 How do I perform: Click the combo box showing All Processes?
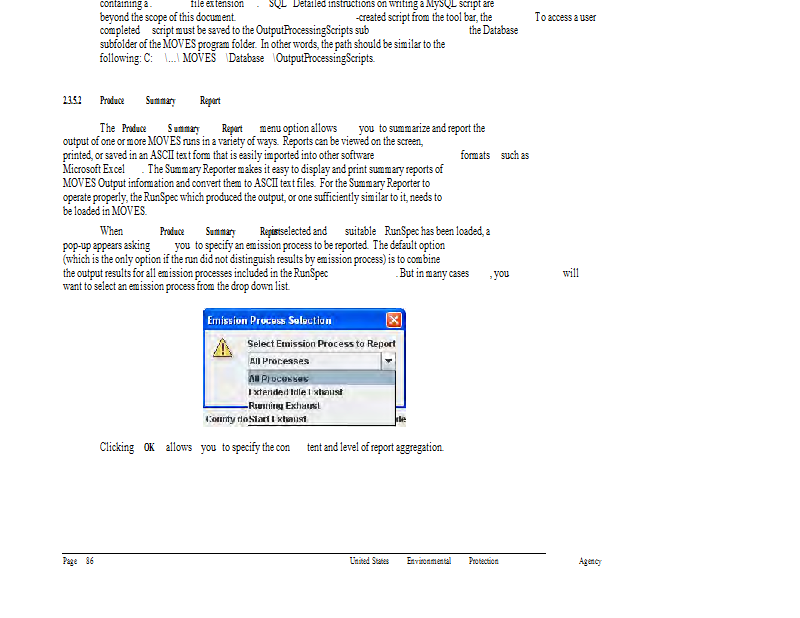coord(313,361)
